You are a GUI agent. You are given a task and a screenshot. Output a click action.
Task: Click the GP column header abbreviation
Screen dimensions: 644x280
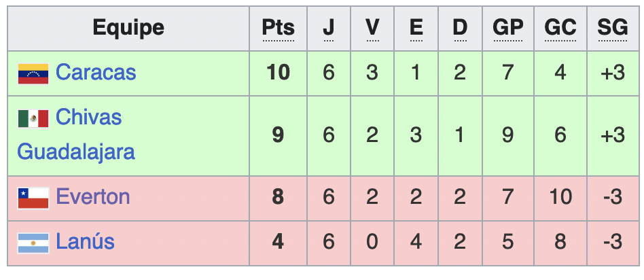508,28
